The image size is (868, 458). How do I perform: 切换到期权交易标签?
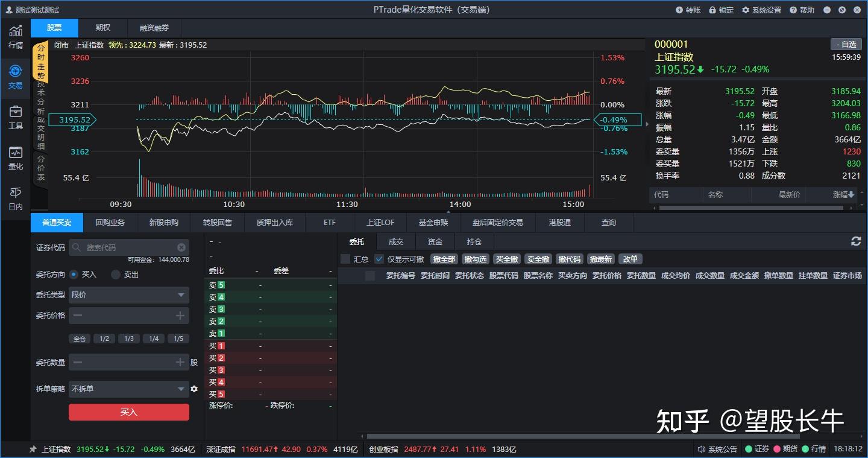(102, 27)
